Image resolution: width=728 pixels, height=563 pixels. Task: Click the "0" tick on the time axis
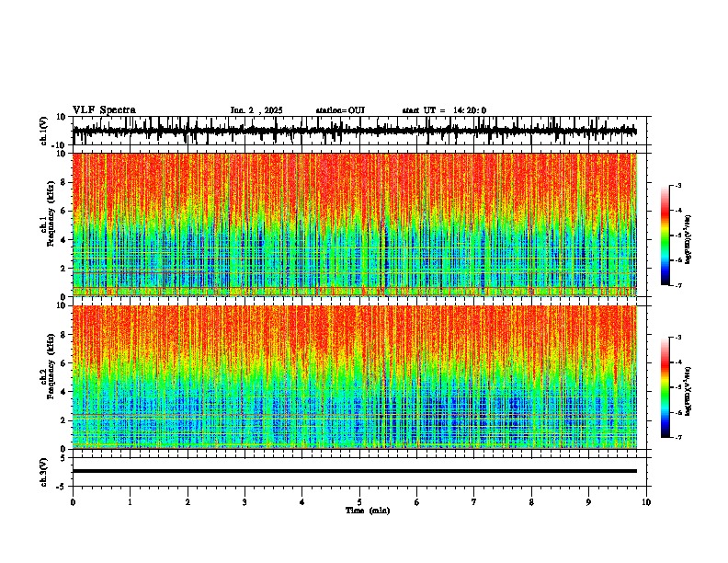coord(73,502)
